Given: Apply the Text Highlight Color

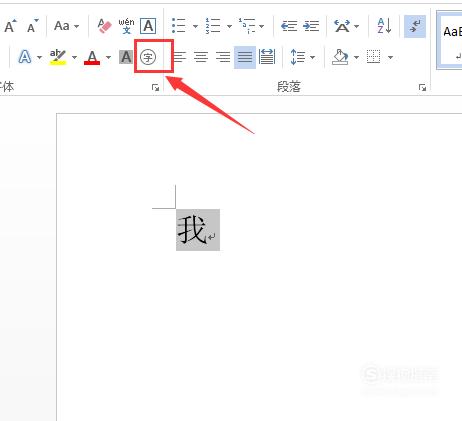Looking at the screenshot, I should (x=58, y=57).
